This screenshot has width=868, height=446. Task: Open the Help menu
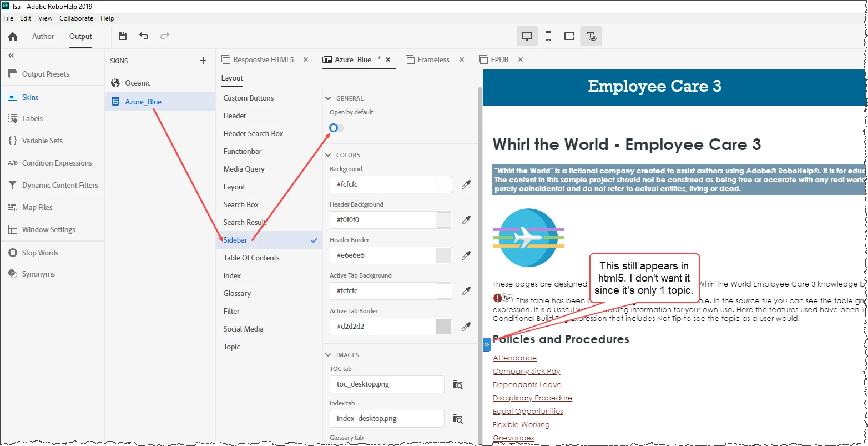(107, 18)
